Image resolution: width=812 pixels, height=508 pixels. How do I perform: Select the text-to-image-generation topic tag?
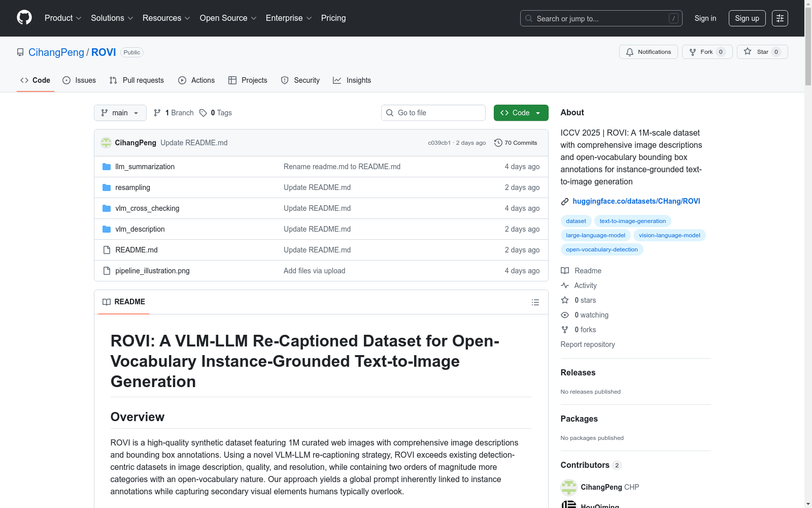632,221
